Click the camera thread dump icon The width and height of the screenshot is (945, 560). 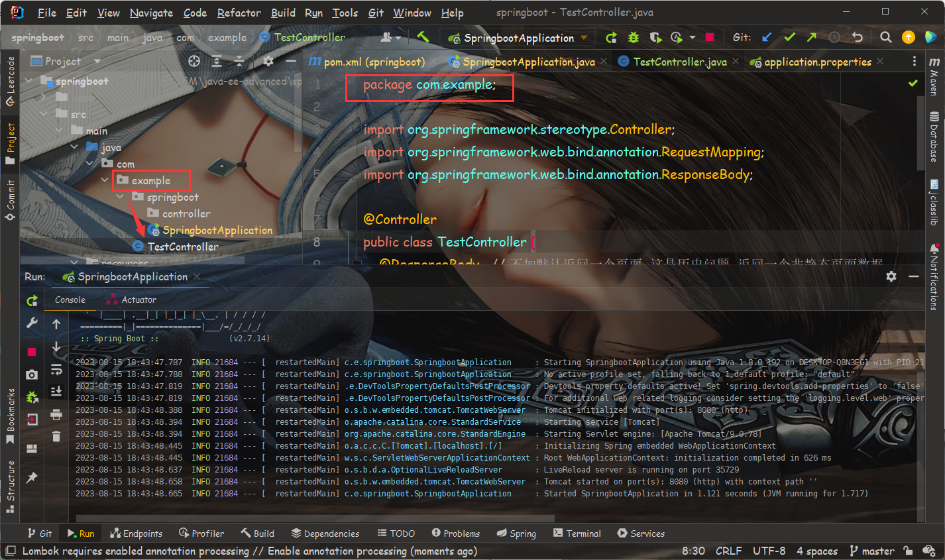click(x=32, y=374)
